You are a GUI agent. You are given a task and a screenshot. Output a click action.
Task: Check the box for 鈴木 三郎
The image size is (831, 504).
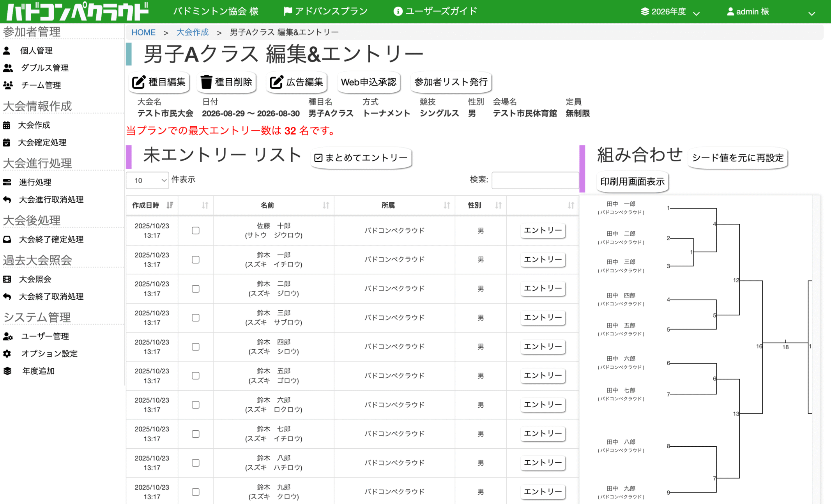click(x=196, y=318)
